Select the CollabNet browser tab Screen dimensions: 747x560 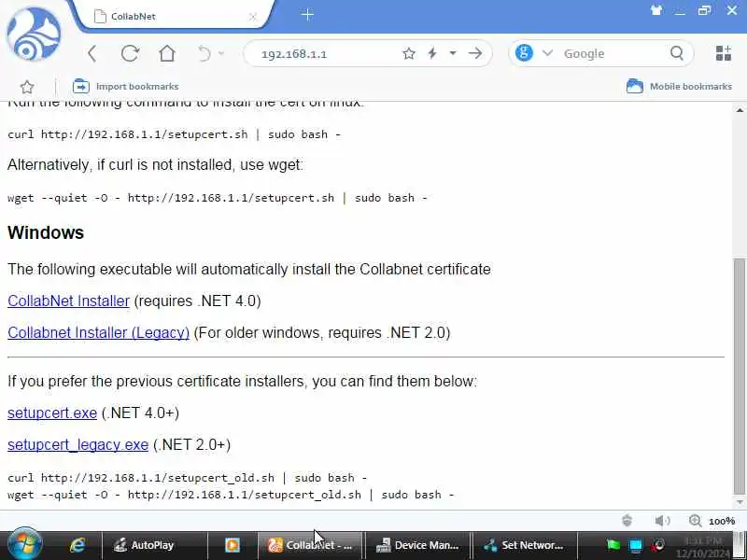point(174,16)
